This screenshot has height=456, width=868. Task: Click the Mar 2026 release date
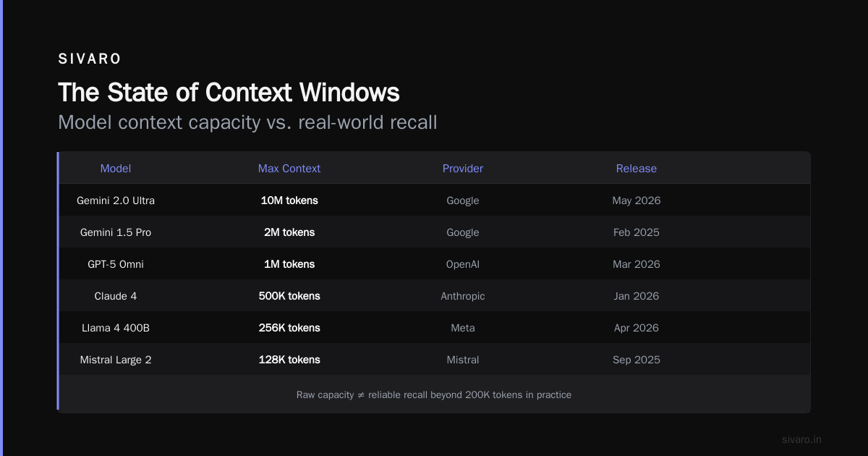tap(637, 264)
